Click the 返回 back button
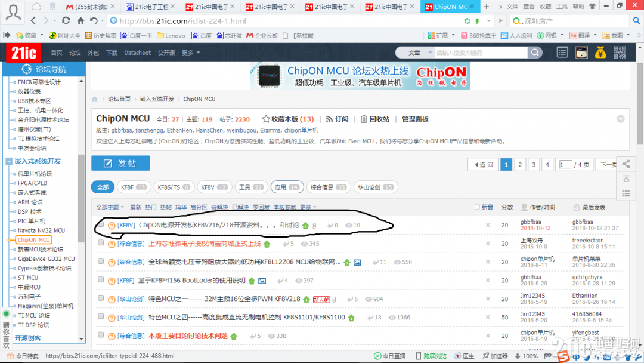The width and height of the screenshot is (644, 363). (483, 164)
